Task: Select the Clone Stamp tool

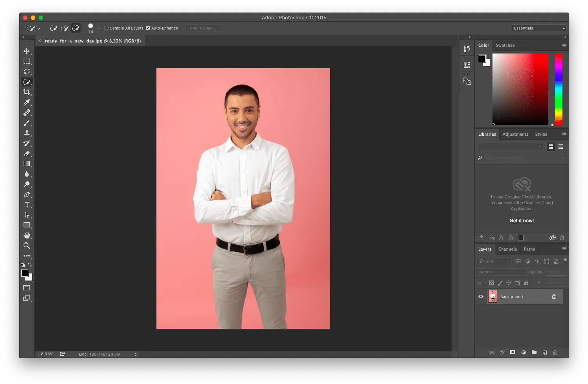Action: tap(27, 133)
